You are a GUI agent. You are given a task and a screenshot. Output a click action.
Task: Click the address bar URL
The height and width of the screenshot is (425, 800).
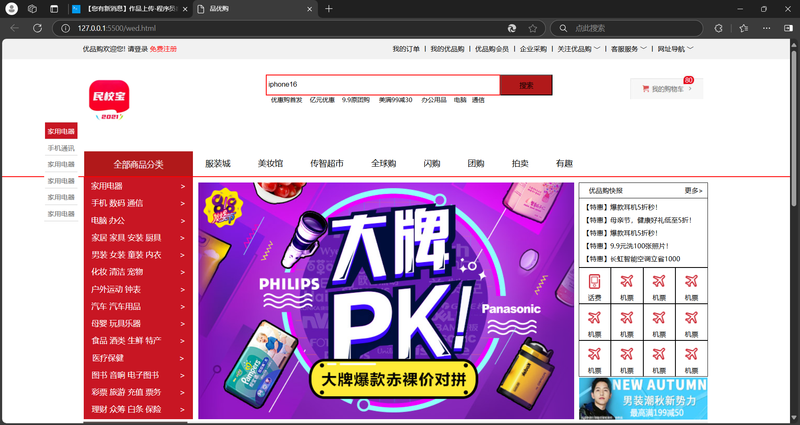click(117, 29)
